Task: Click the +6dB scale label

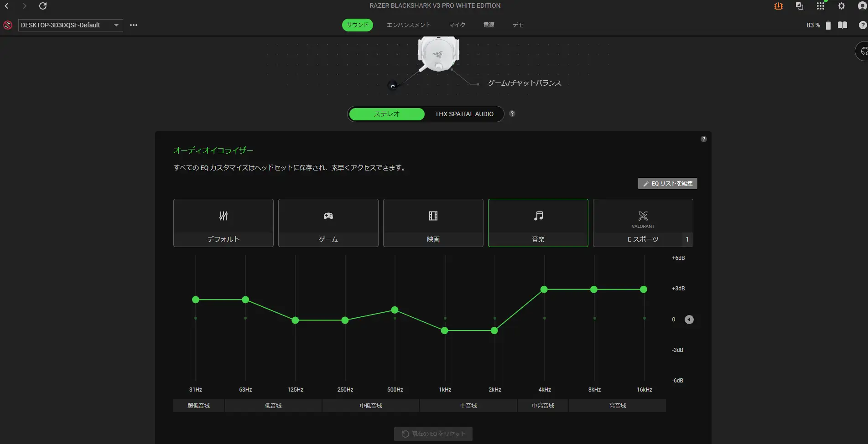Action: tap(678, 258)
